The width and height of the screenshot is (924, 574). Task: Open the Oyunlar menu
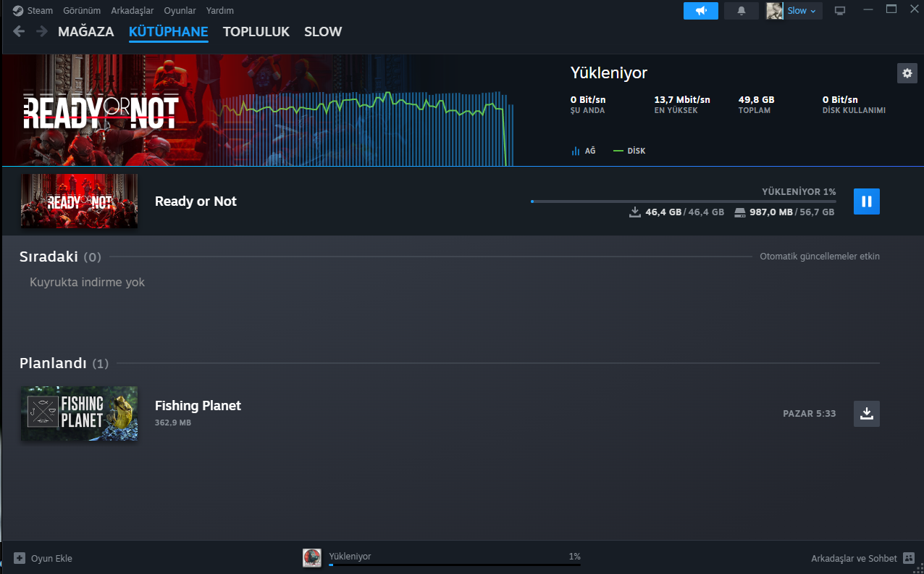point(180,11)
